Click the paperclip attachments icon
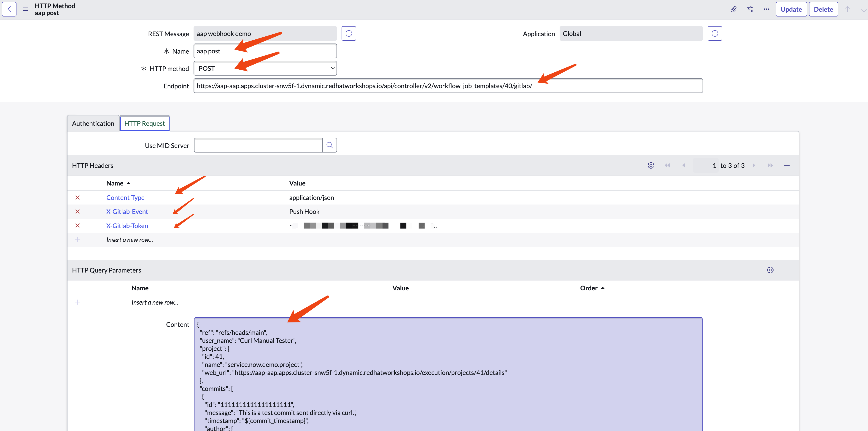The image size is (868, 431). 733,9
